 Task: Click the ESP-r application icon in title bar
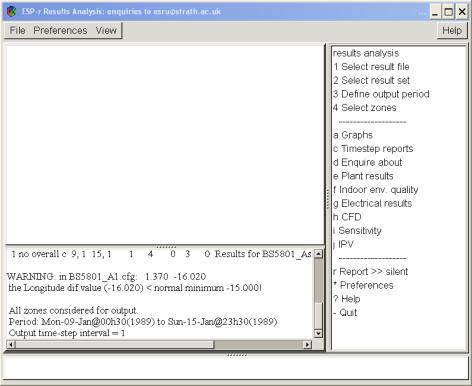pyautogui.click(x=12, y=11)
